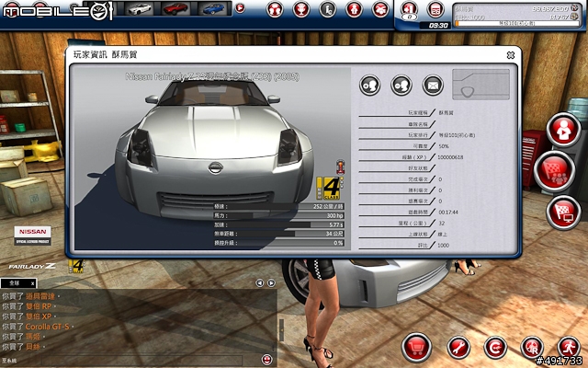Click the Nissan Fairlady Z car title text
The width and height of the screenshot is (588, 368).
point(212,76)
